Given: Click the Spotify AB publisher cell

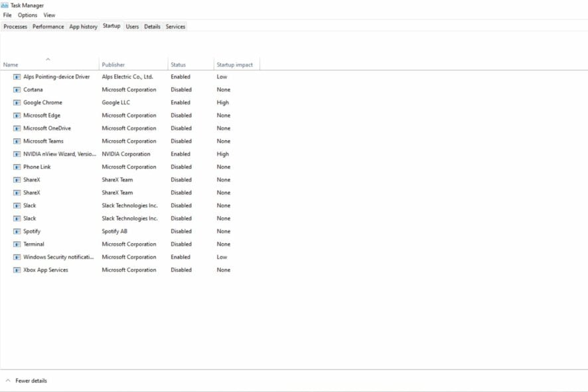Looking at the screenshot, I should (114, 231).
